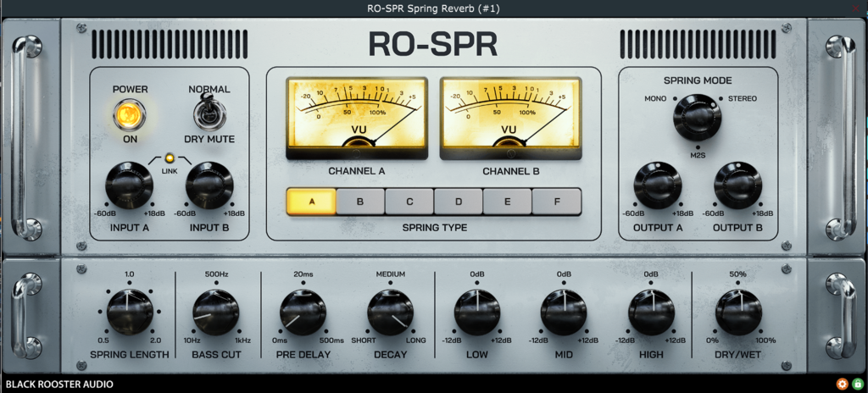The image size is (868, 393).
Task: Click the 2.0 spring length marking
Action: 156,340
